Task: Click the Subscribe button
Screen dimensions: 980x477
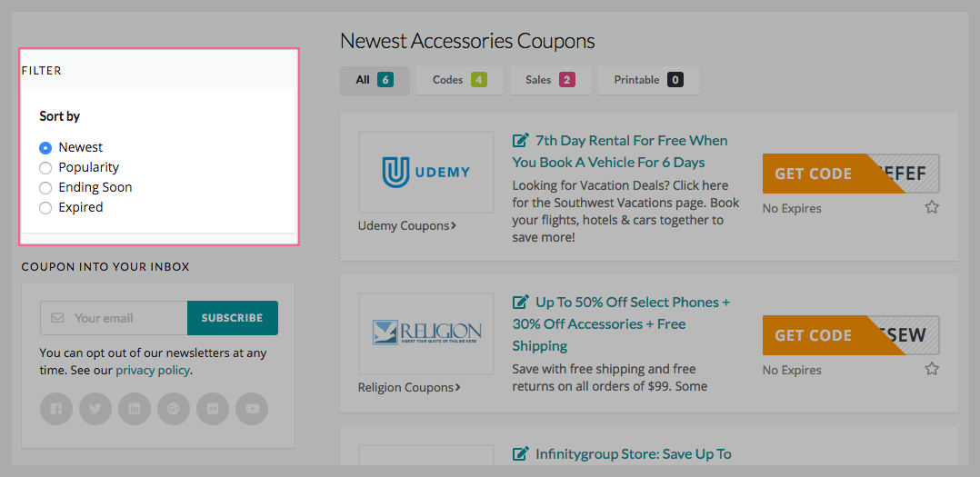Action: [x=233, y=318]
